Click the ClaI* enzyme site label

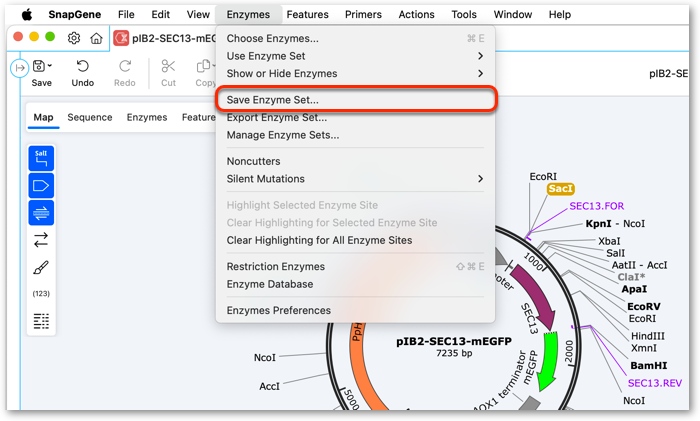[631, 277]
